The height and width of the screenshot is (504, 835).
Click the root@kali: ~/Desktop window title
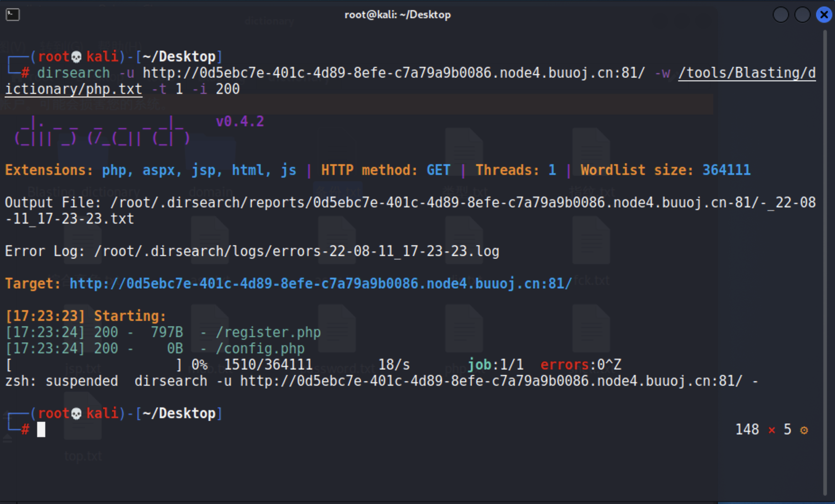coord(397,15)
